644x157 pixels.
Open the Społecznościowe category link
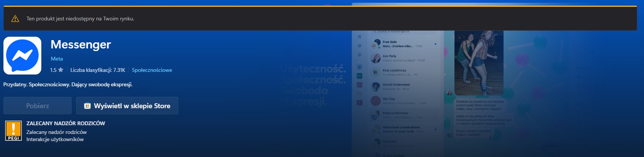(x=152, y=70)
